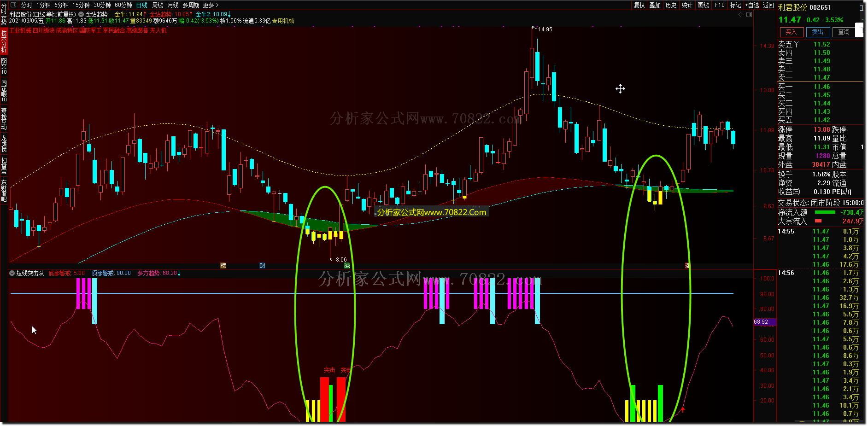Click the 国防军工 sector tag

point(90,30)
